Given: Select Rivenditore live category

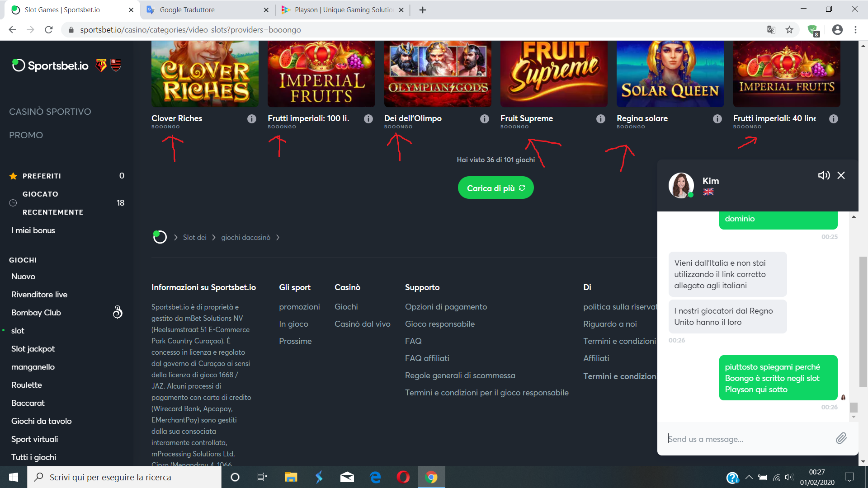Looking at the screenshot, I should tap(39, 295).
